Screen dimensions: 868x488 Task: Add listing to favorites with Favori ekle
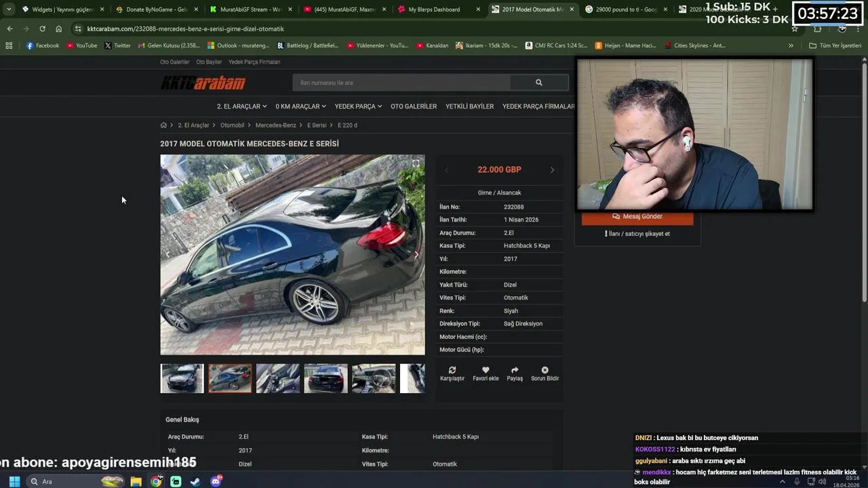coord(486,374)
